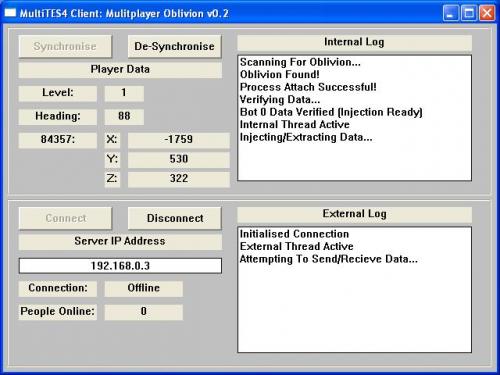Select log line 'Verifying Data...'
Viewport: 500px width, 375px height.
tap(280, 100)
